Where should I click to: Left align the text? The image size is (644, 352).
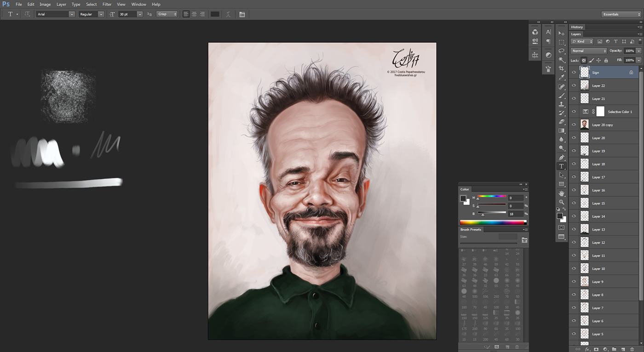[186, 14]
